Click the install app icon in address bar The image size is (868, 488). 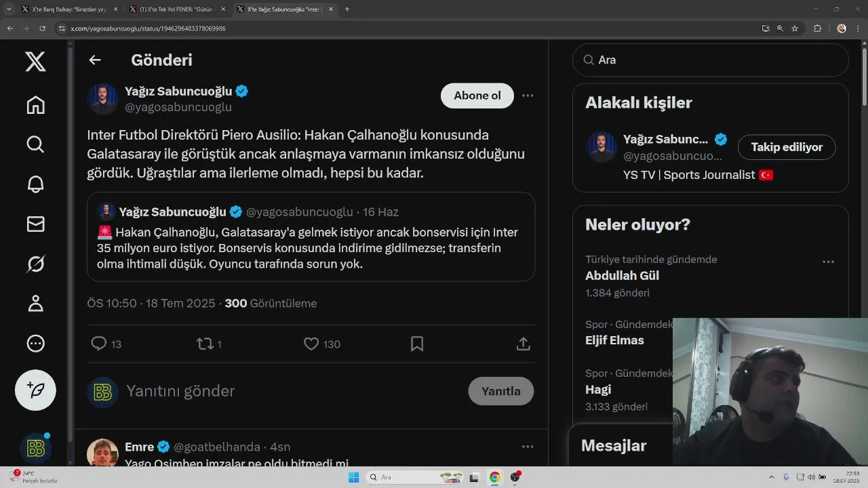(x=766, y=28)
